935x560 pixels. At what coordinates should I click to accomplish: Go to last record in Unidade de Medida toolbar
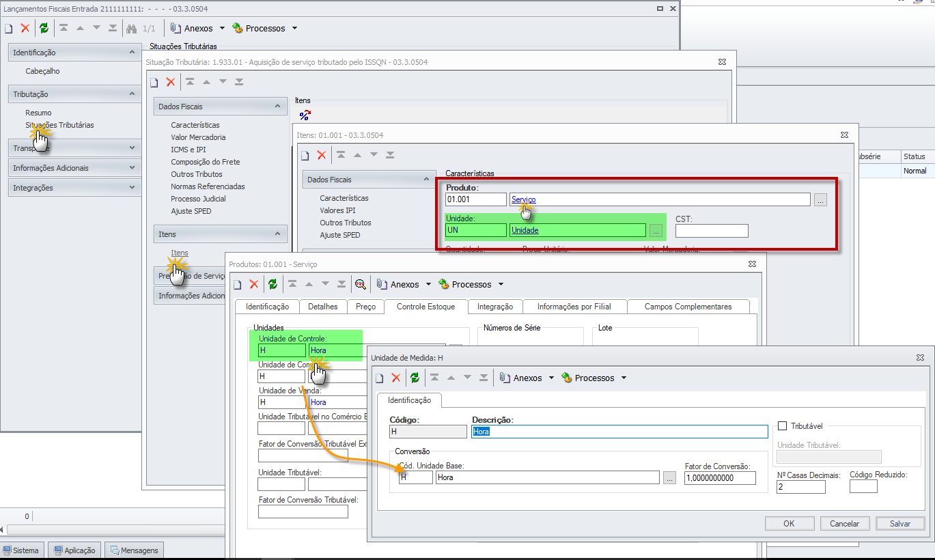point(484,378)
